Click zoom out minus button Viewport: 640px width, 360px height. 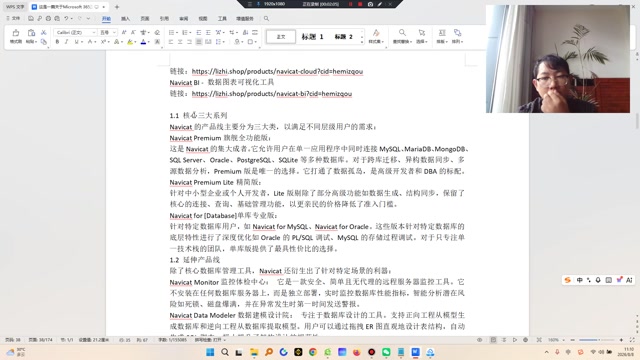pyautogui.click(x=572, y=340)
